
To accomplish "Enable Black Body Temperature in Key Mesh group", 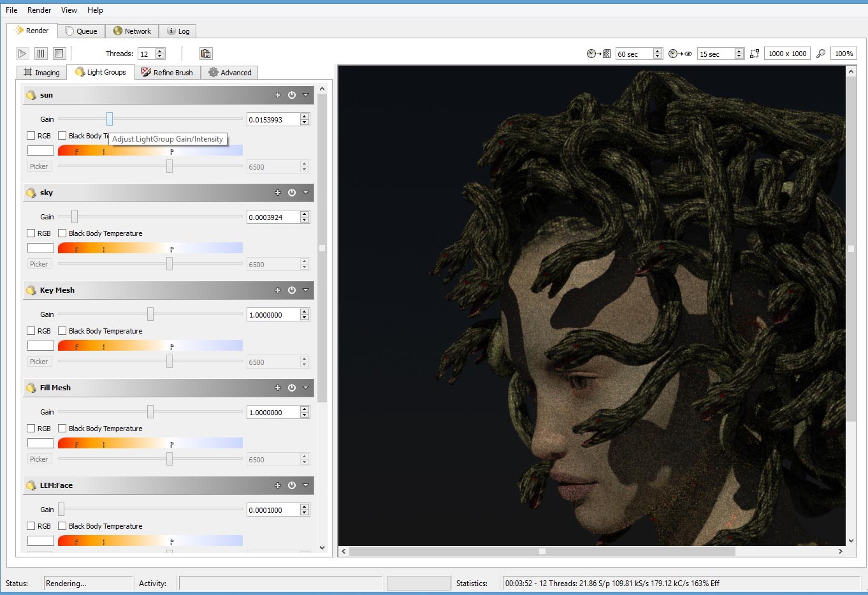I will (62, 331).
